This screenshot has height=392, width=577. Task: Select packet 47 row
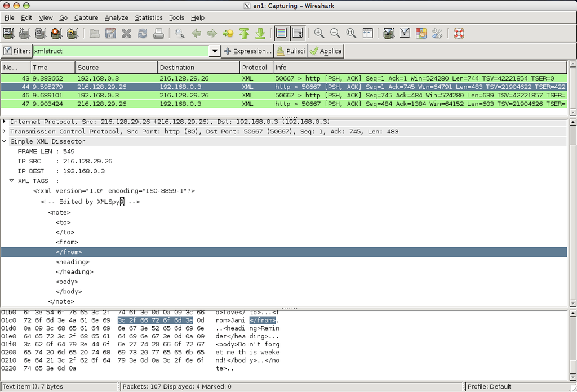[284, 104]
